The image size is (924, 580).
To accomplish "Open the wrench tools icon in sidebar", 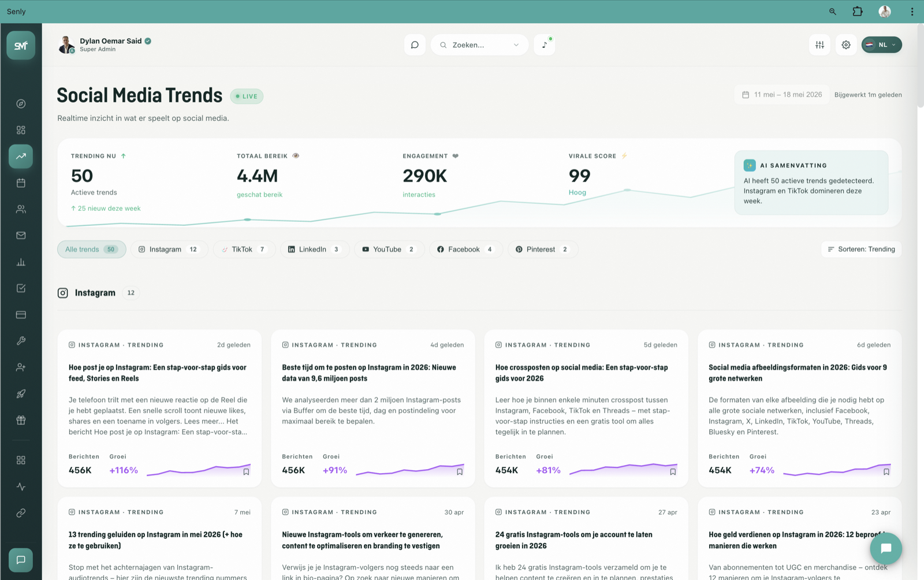I will pos(21,341).
